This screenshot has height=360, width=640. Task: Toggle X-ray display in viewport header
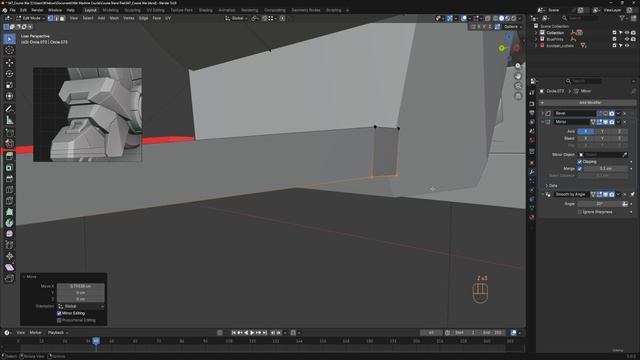tap(488, 18)
